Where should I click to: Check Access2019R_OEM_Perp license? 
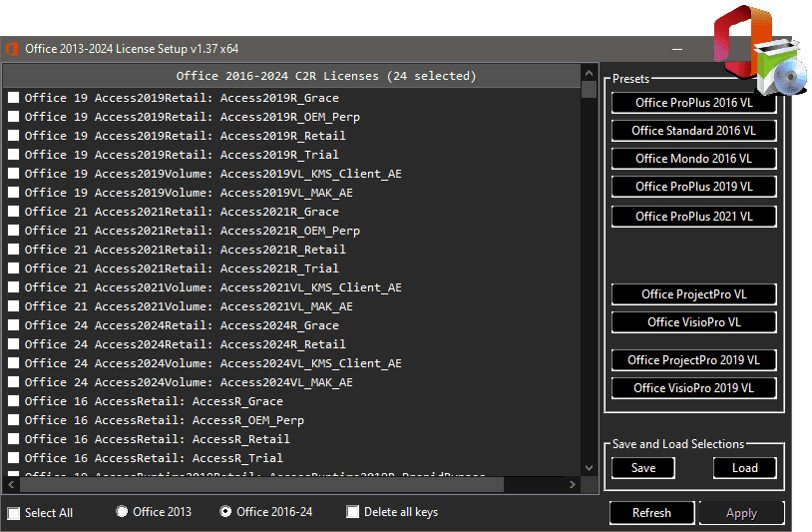13,117
